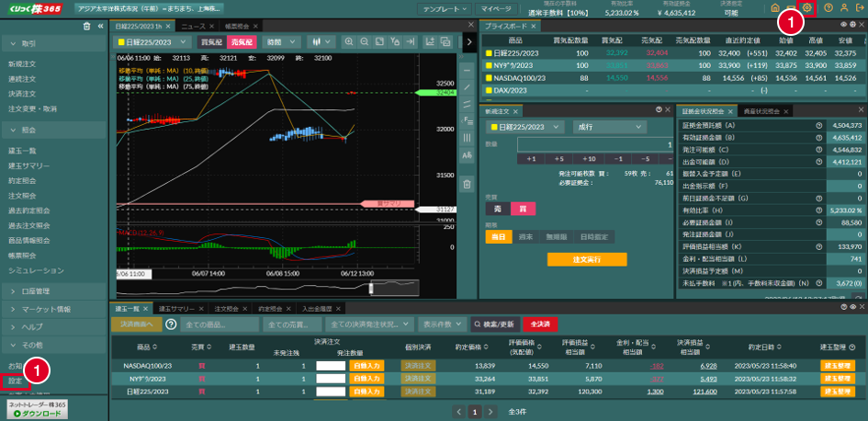Select the text annotation drawing tool

[x=467, y=156]
